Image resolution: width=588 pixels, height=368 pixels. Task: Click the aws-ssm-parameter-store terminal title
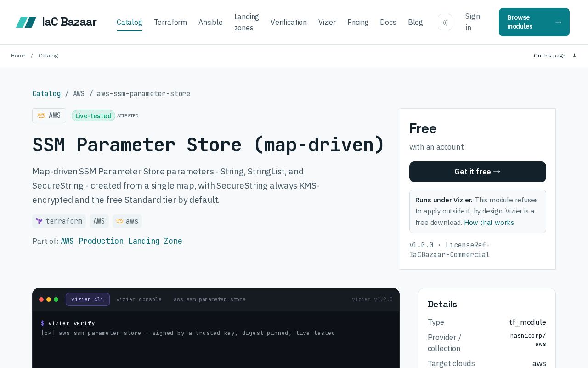209,299
